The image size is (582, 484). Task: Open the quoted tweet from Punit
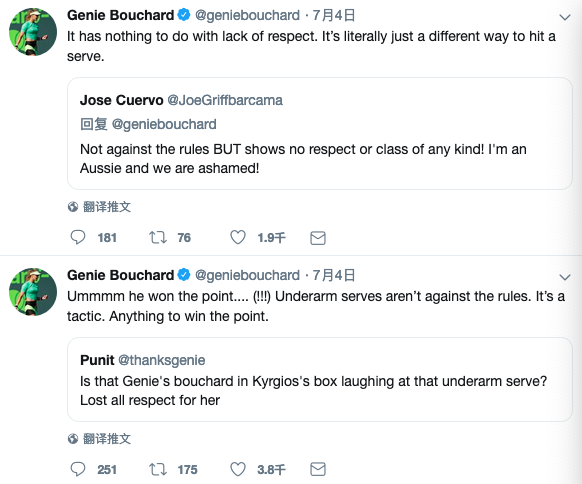click(x=320, y=379)
